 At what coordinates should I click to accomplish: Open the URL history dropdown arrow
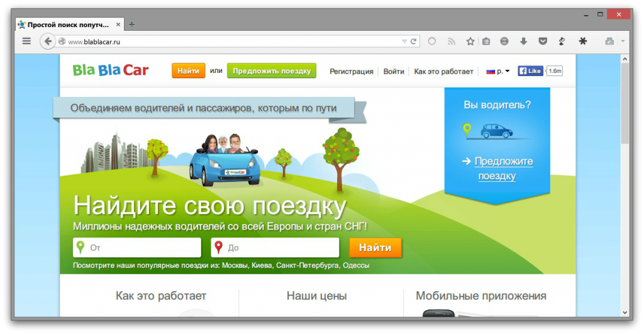pyautogui.click(x=404, y=42)
